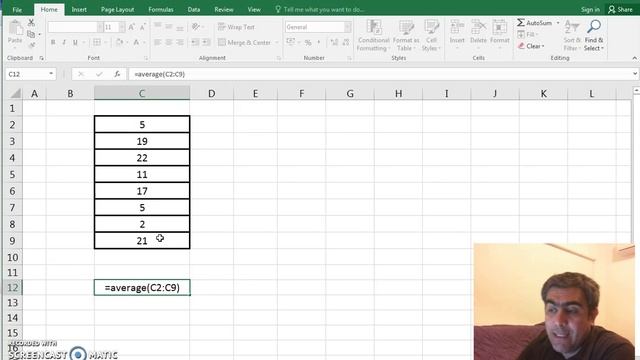The height and width of the screenshot is (360, 640).
Task: Click Increase Indent icon
Action: [x=207, y=42]
